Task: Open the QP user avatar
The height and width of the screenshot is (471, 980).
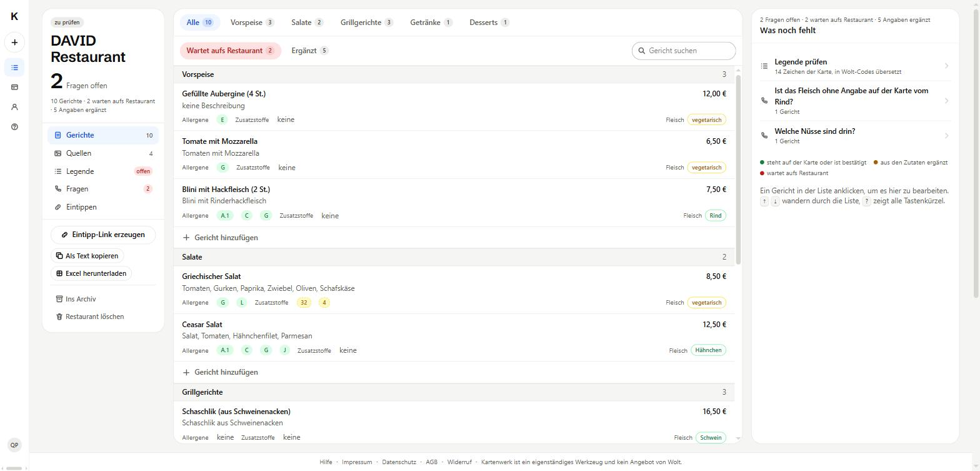Action: point(14,445)
